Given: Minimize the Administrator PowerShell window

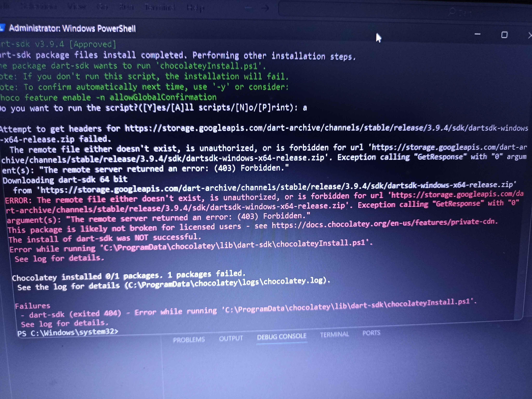Looking at the screenshot, I should [477, 34].
